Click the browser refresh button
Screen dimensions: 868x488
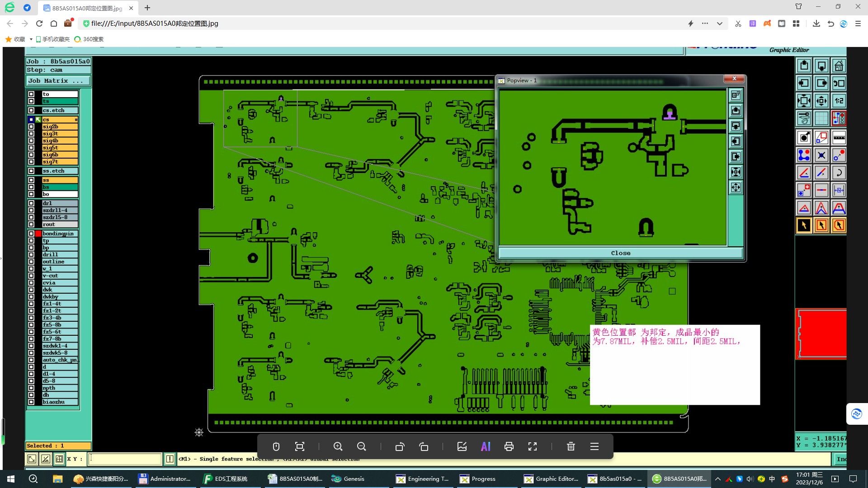pyautogui.click(x=39, y=23)
